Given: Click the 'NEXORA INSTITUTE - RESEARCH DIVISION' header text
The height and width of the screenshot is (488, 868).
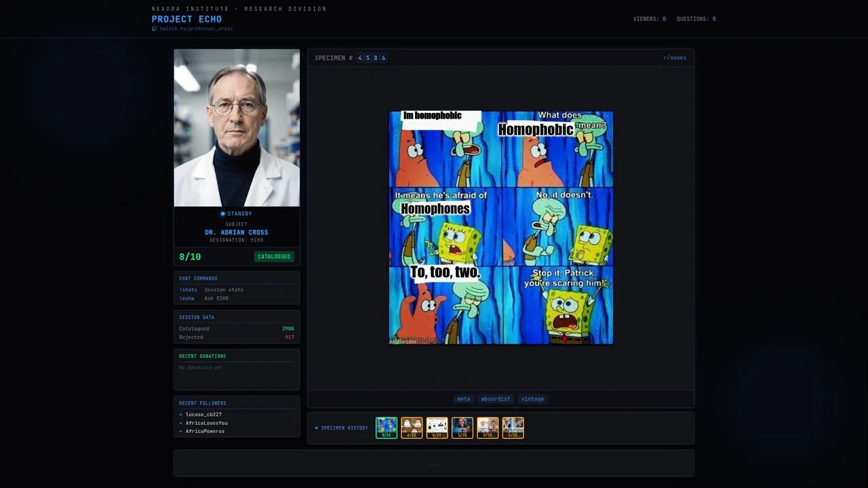Looking at the screenshot, I should click(x=239, y=9).
